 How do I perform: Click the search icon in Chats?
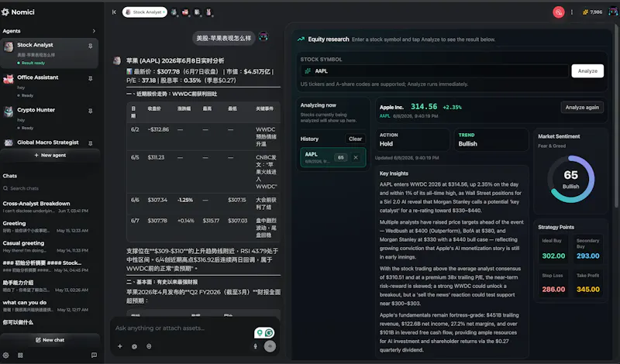point(5,188)
